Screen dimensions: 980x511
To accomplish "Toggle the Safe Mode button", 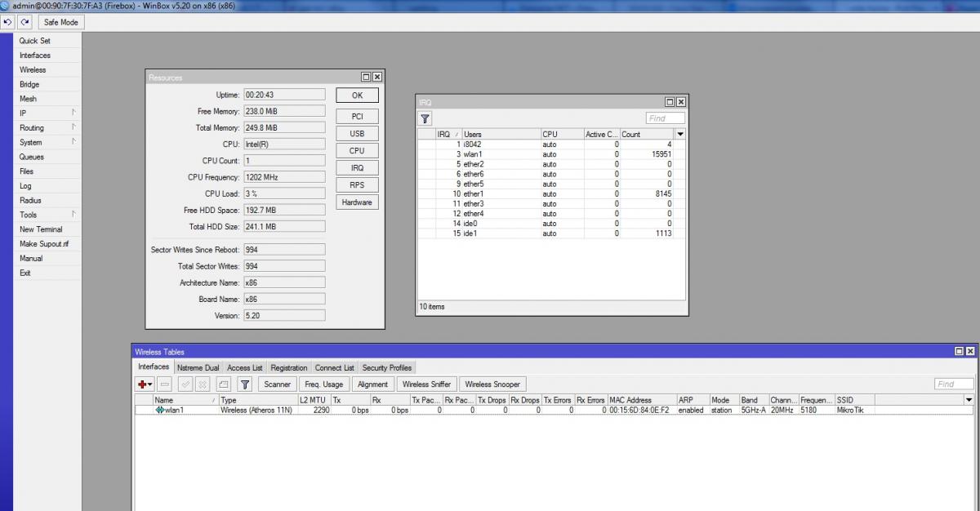I will pyautogui.click(x=60, y=22).
